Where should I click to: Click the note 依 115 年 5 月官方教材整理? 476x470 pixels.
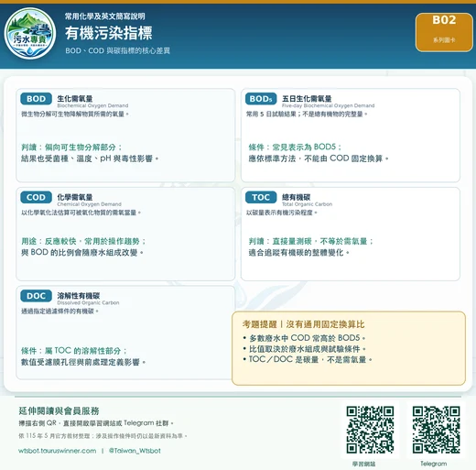pos(103,436)
